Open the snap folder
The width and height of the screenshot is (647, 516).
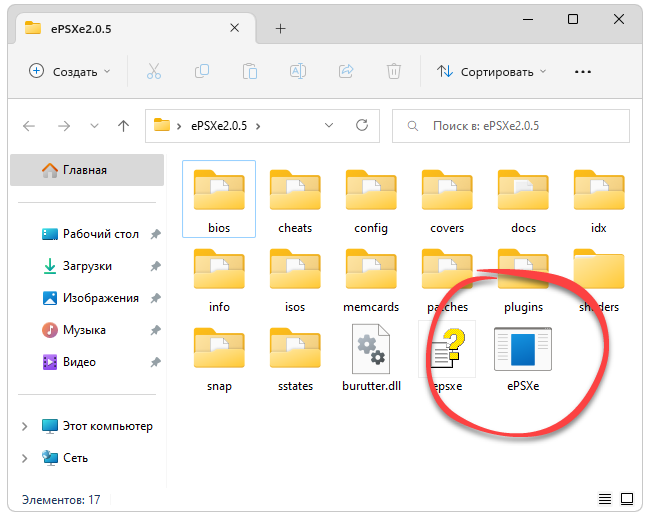coord(219,358)
